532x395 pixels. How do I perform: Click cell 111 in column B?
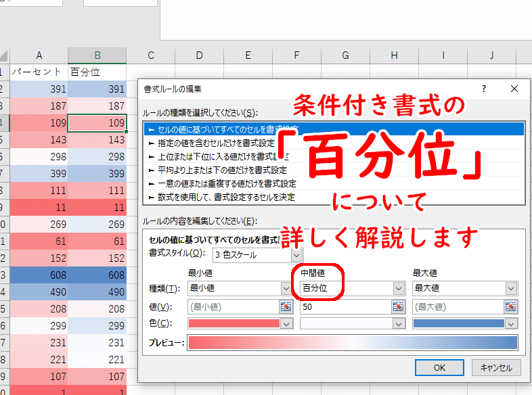click(97, 191)
